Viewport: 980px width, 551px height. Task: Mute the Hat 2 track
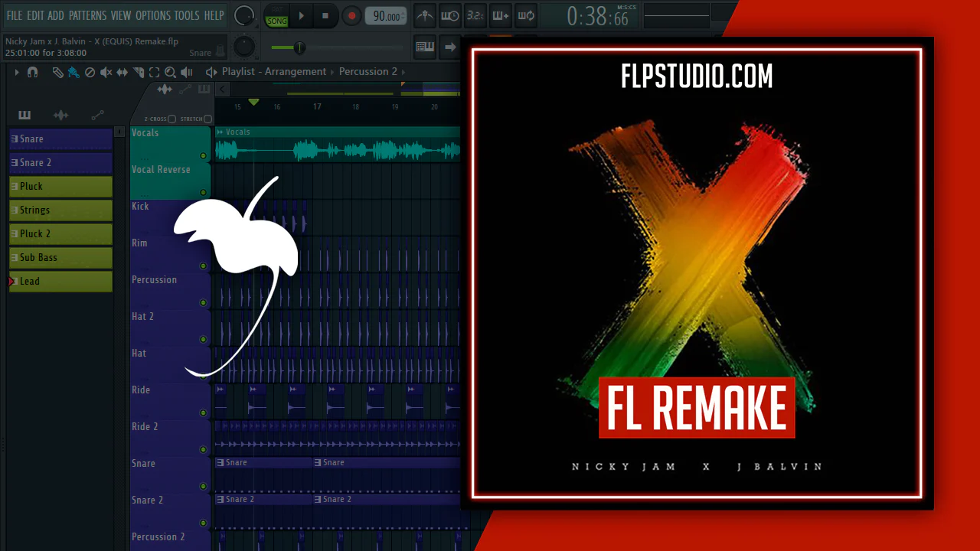[x=203, y=340]
